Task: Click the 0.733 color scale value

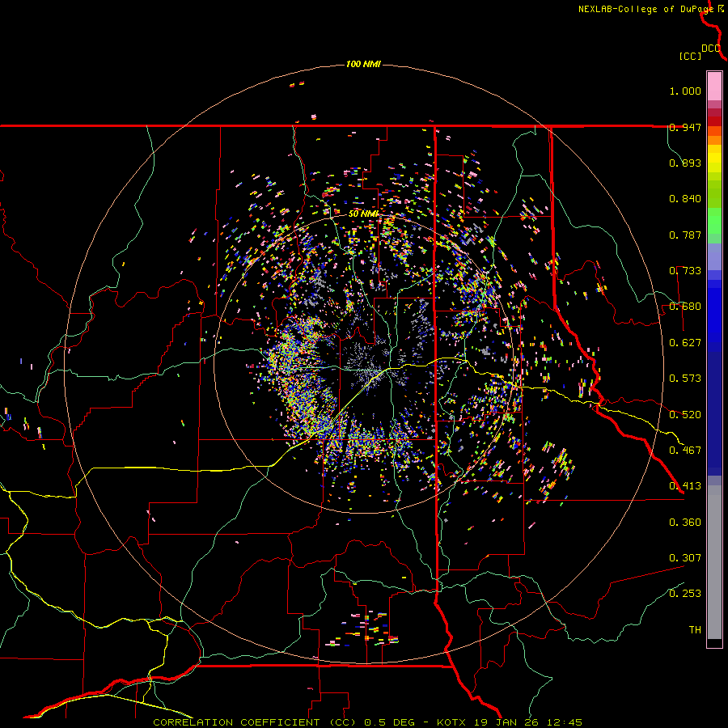Action: [685, 271]
